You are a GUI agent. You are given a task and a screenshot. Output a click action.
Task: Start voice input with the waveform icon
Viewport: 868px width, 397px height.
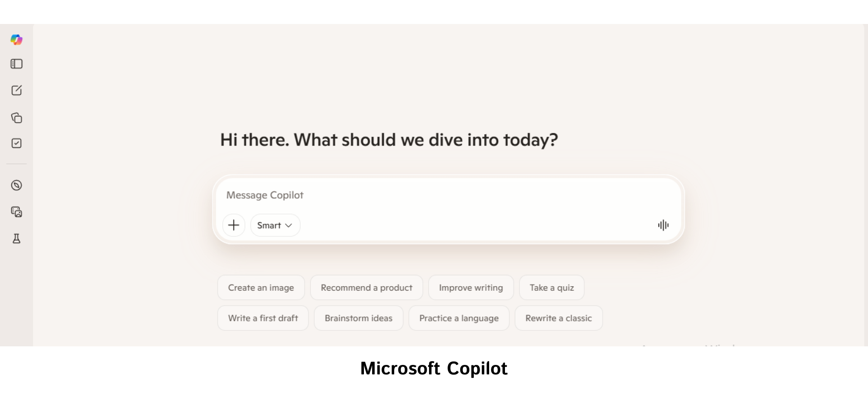tap(663, 225)
